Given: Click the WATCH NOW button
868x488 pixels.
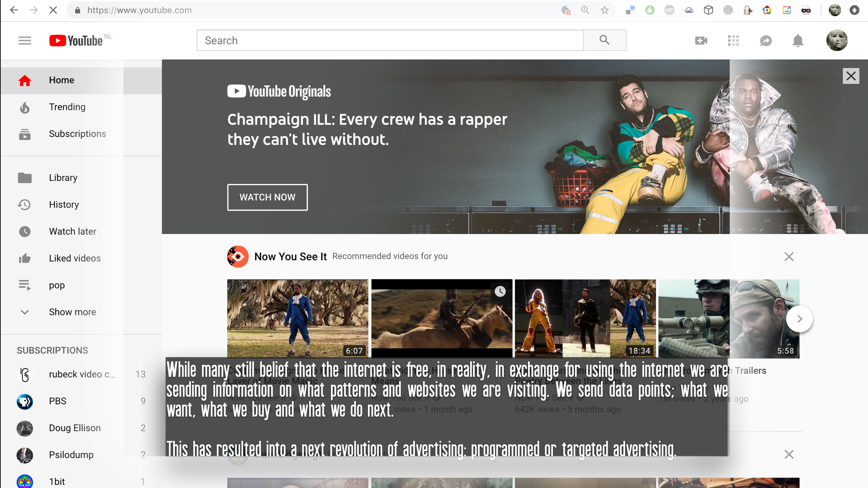Looking at the screenshot, I should [267, 197].
